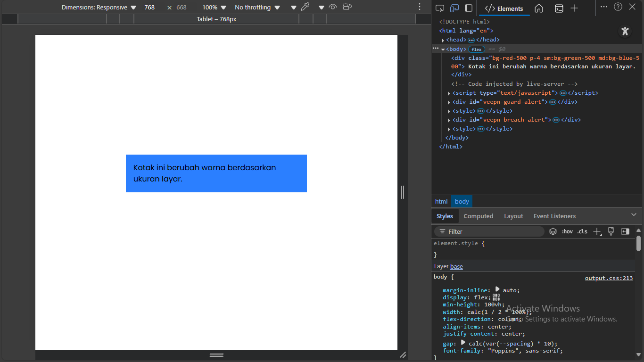Image resolution: width=644 pixels, height=362 pixels.
Task: Select the html lang="en" row
Action: (537, 31)
